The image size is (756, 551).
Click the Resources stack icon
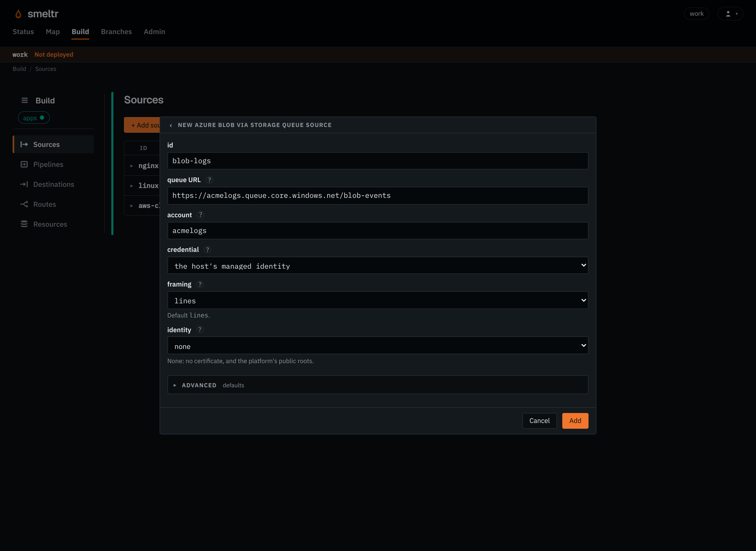point(24,224)
